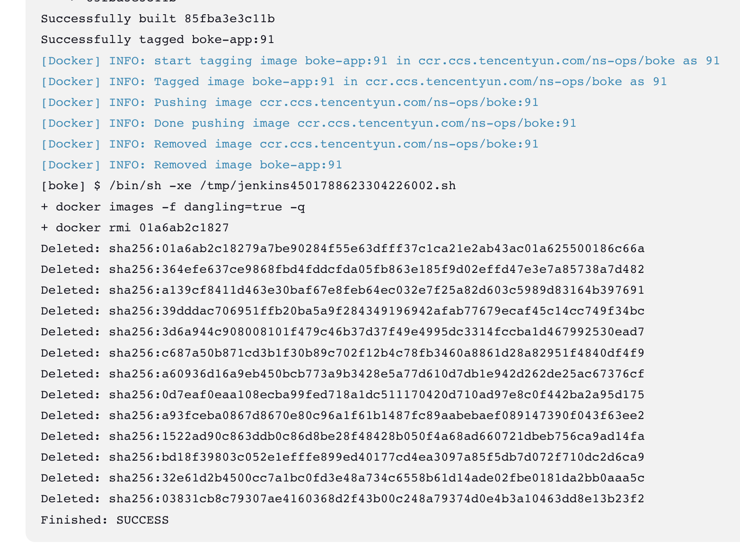
Task: Click the 'docker rmi 01a6ab2c1827' command line
Action: (x=135, y=228)
